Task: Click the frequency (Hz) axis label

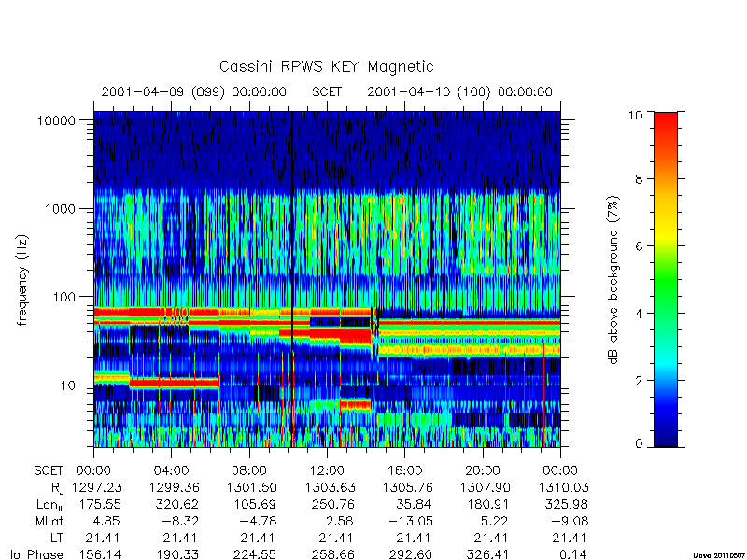Action: coord(22,281)
